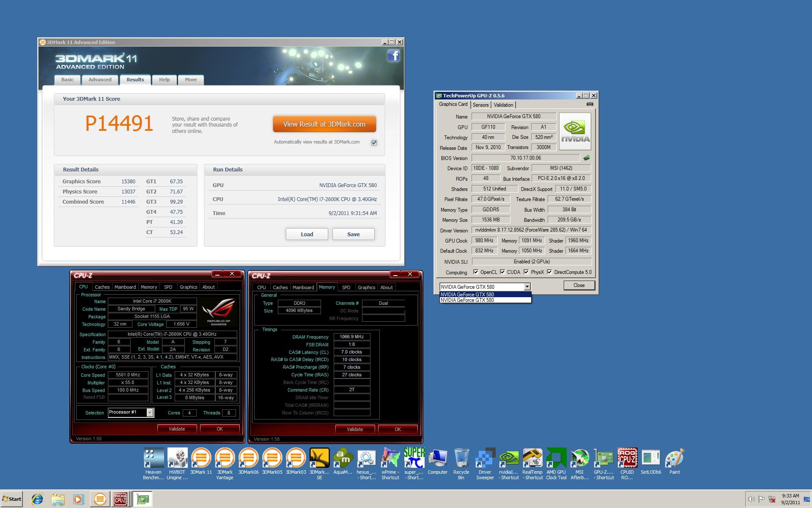Open the wPrime shortcut on desktop
The image size is (812, 508).
390,464
